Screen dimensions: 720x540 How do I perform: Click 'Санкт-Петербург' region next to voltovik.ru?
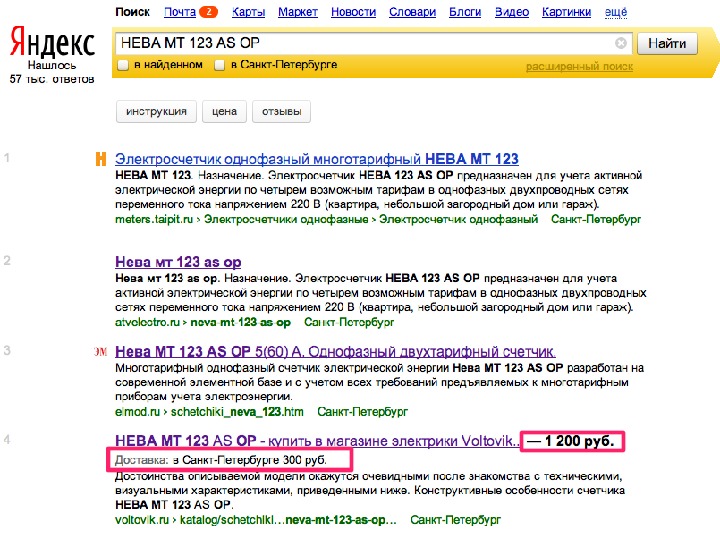[x=456, y=520]
